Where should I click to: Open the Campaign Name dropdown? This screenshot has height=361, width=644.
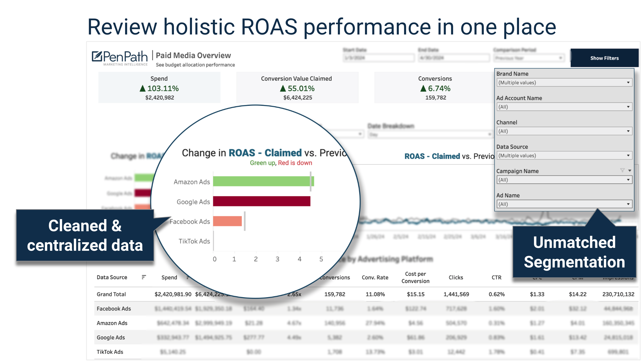564,180
